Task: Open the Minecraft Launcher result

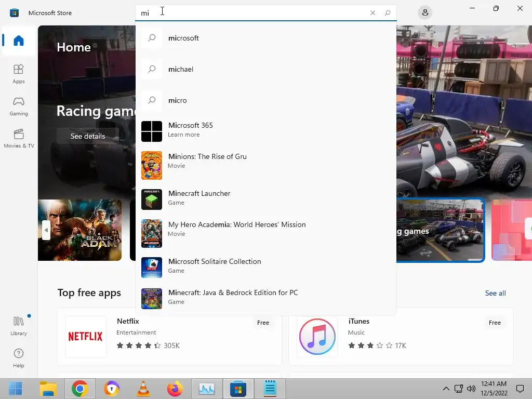Action: coord(265,199)
